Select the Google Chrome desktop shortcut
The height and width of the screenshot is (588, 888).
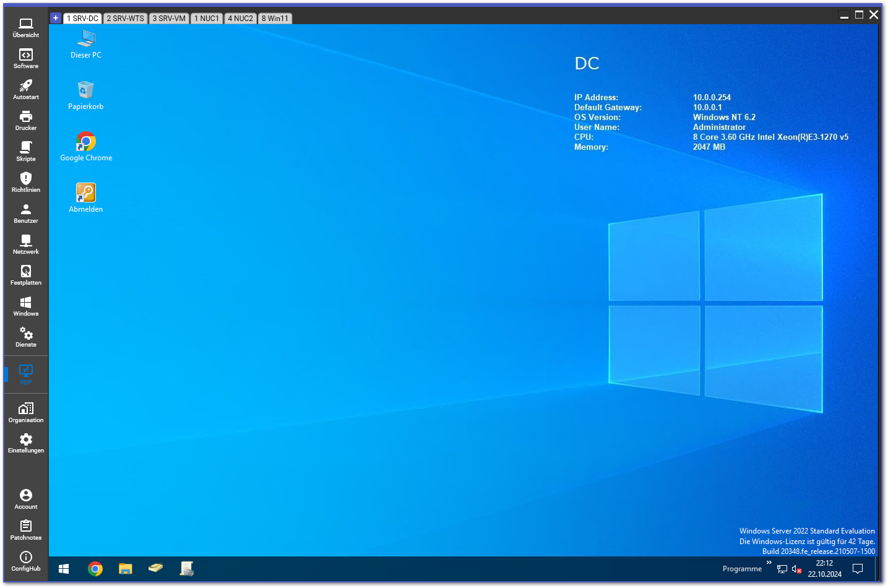point(86,147)
